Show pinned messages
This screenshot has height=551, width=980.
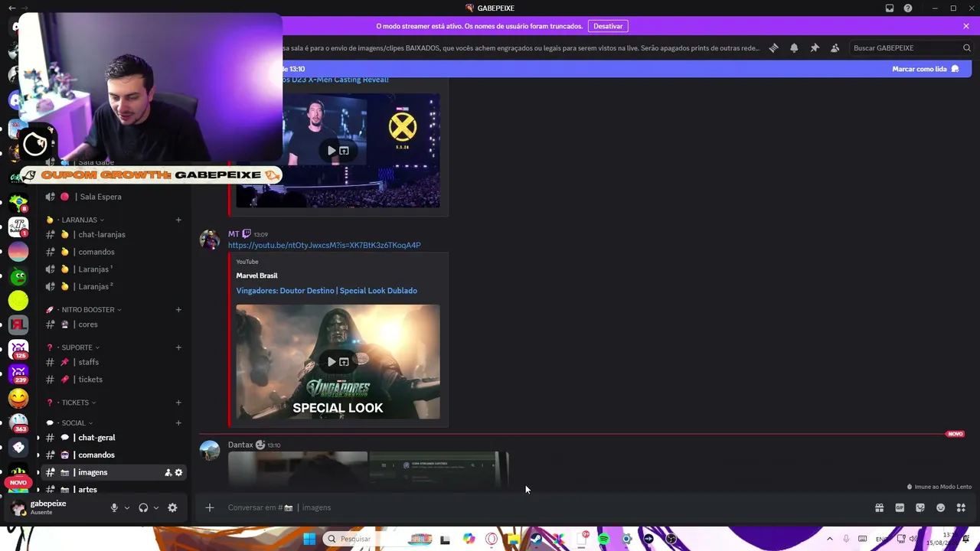click(x=815, y=48)
